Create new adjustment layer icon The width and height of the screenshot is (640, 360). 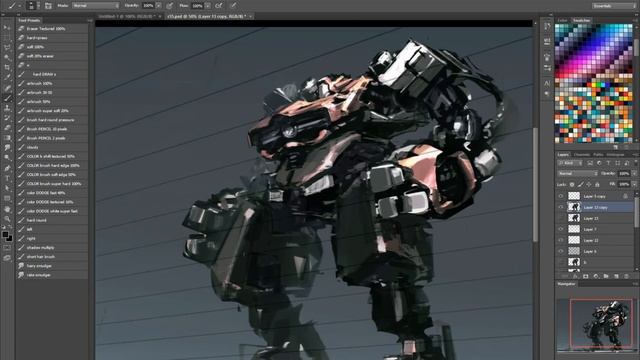(596, 276)
